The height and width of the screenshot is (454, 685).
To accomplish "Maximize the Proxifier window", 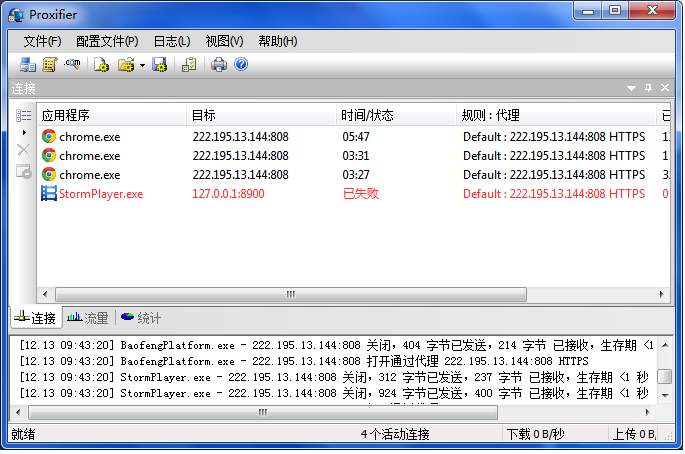I will click(616, 10).
